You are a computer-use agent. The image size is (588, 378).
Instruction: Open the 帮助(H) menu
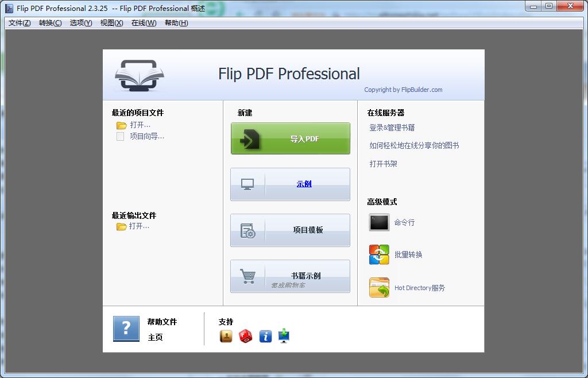coord(176,23)
